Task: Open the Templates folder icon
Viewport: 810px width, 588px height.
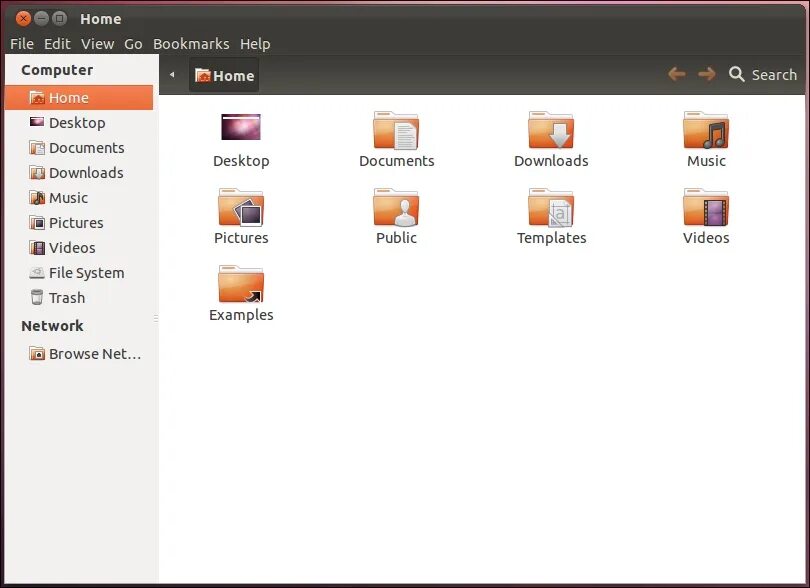Action: (x=551, y=209)
